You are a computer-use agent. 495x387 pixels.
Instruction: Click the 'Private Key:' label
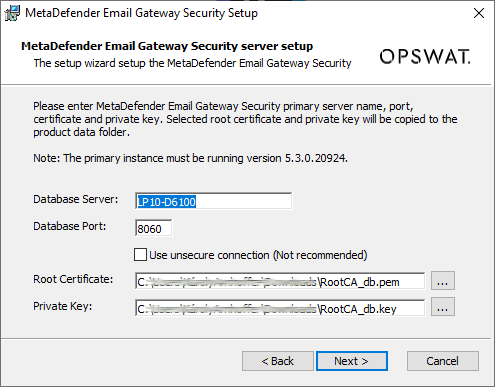click(63, 306)
